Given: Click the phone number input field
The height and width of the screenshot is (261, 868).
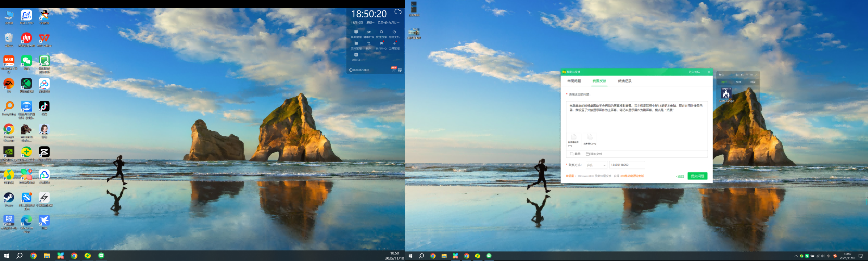Looking at the screenshot, I should [x=627, y=165].
